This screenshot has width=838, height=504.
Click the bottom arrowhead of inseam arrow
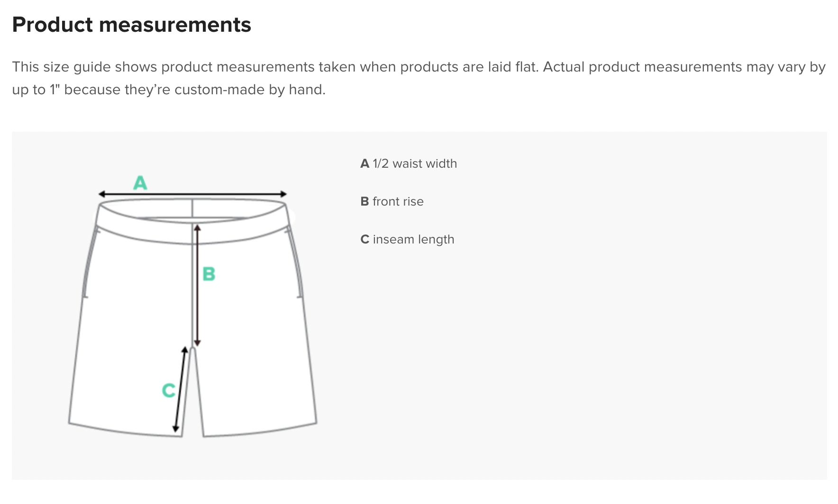point(175,429)
